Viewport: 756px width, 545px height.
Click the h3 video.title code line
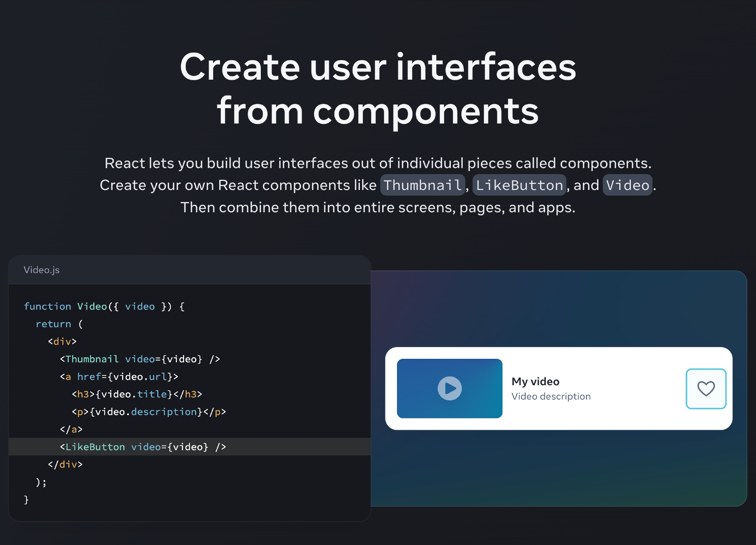click(x=137, y=394)
